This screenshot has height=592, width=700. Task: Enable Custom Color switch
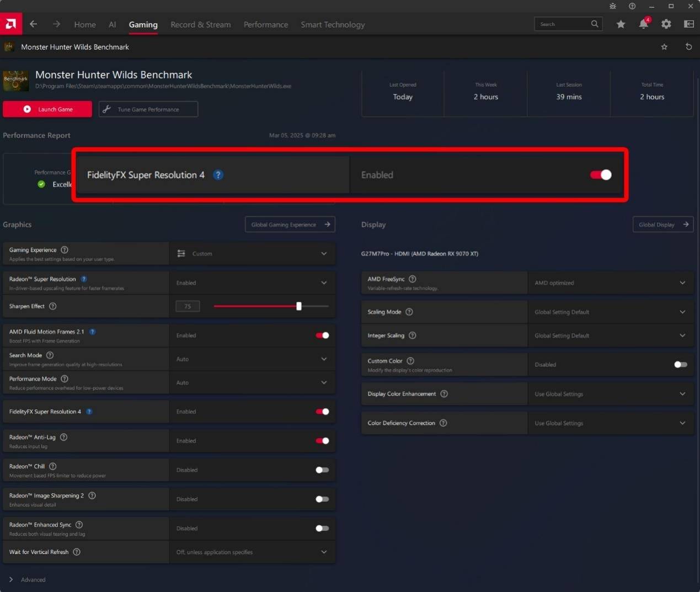point(681,365)
